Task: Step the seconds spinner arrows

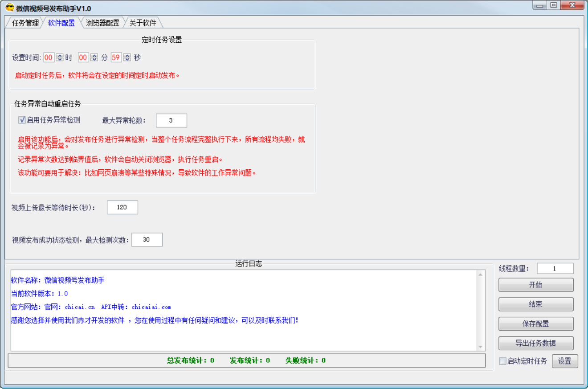Action: coord(127,57)
